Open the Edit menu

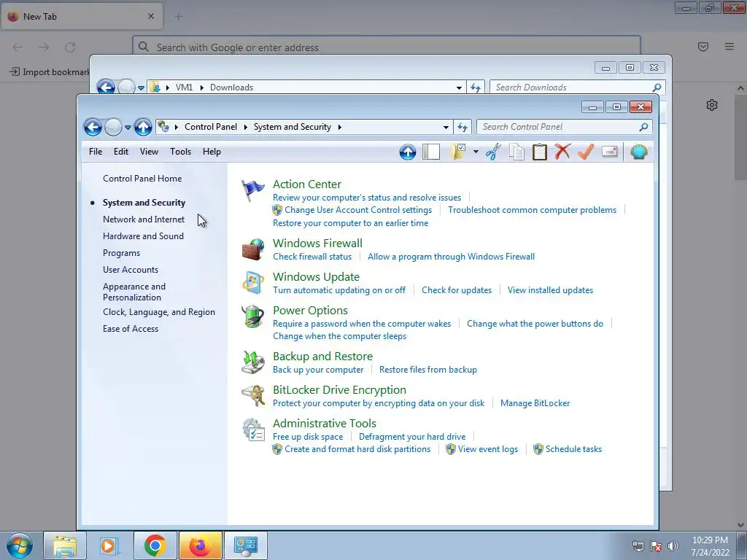pos(121,152)
